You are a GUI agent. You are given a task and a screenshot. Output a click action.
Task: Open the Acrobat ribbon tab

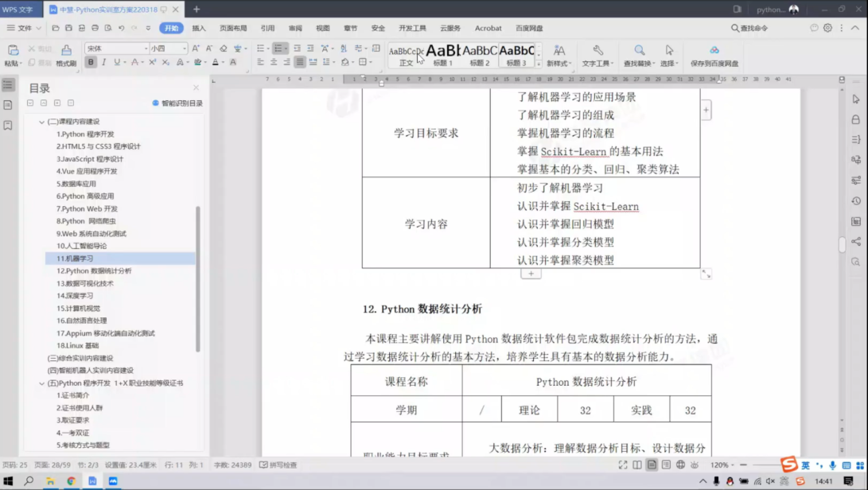click(x=488, y=28)
